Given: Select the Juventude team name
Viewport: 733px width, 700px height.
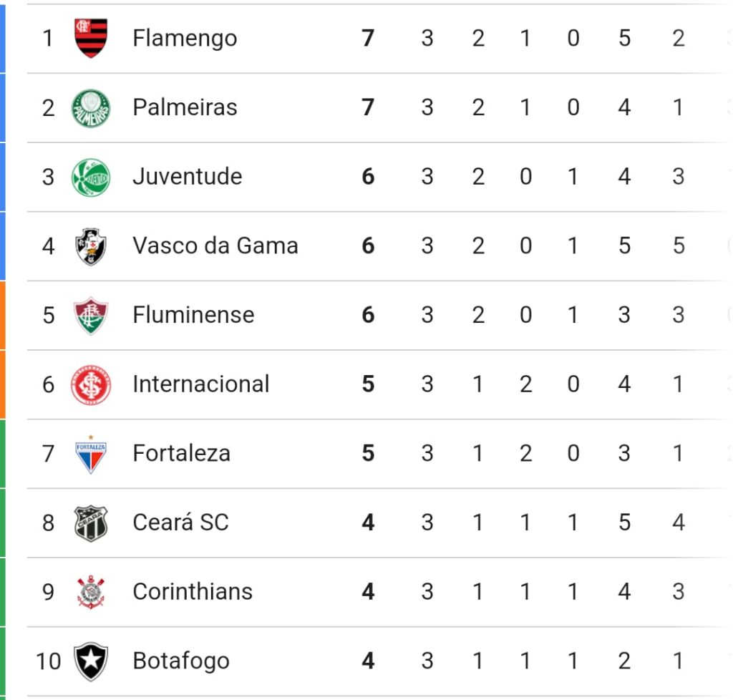Looking at the screenshot, I should [x=187, y=176].
